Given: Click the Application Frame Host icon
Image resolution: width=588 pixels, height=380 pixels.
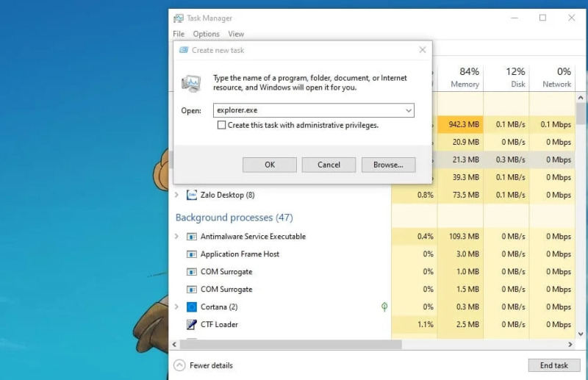Looking at the screenshot, I should pyautogui.click(x=192, y=254).
